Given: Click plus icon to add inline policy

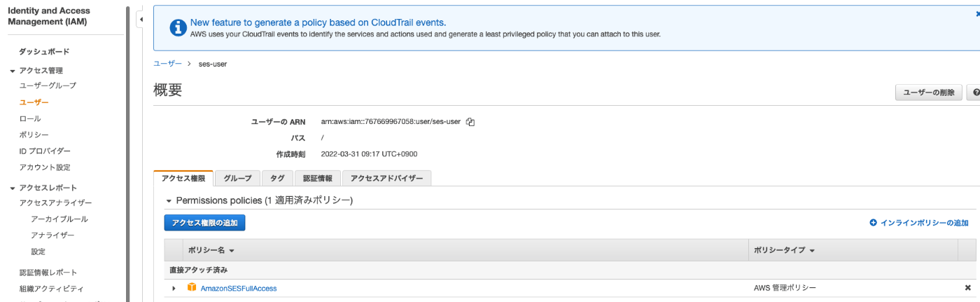Looking at the screenshot, I should click(873, 223).
